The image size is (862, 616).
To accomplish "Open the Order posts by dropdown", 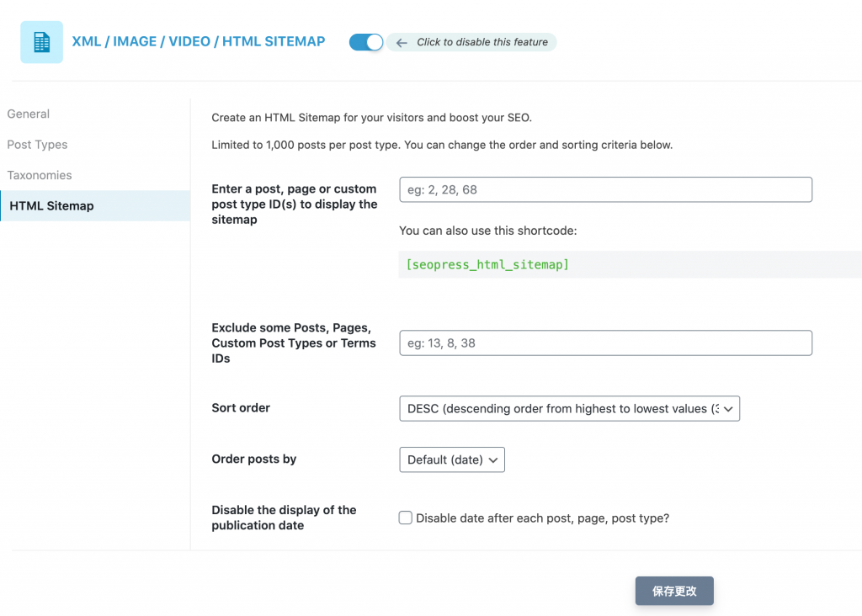I will pos(452,459).
